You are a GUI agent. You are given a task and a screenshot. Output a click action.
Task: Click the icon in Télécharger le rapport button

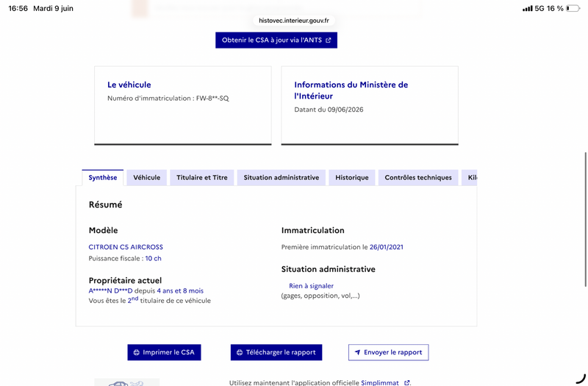tap(240, 352)
